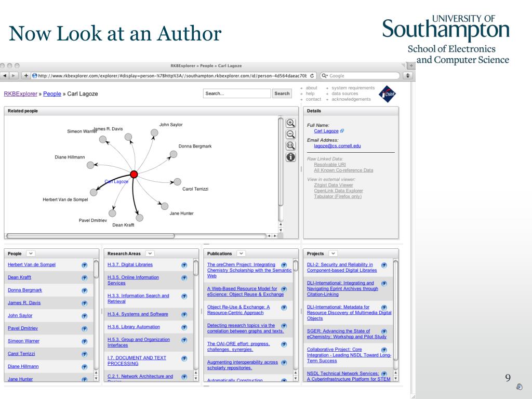Zoom out of the related people graph

[291, 135]
